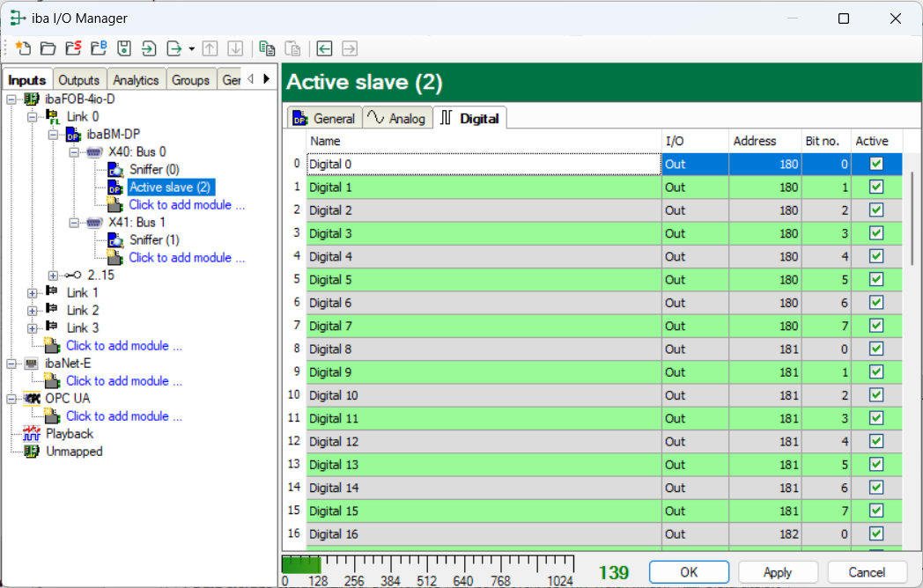Click the green left-arrow back icon
This screenshot has height=588, width=923.
pyautogui.click(x=325, y=48)
